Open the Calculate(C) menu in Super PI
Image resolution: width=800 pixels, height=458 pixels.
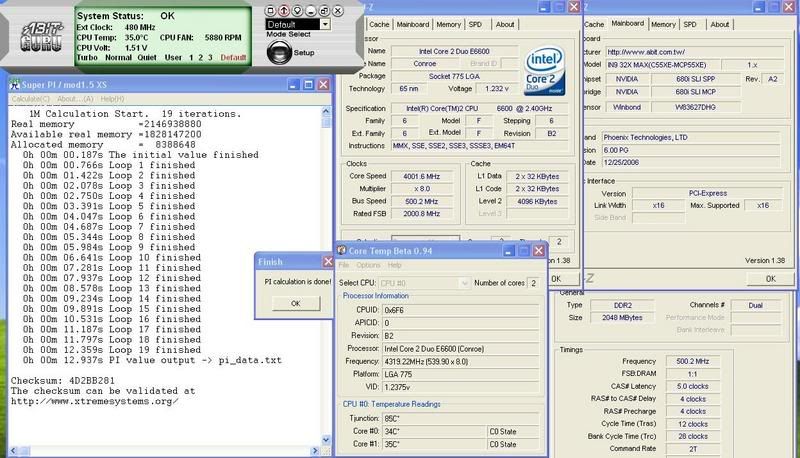pyautogui.click(x=31, y=99)
